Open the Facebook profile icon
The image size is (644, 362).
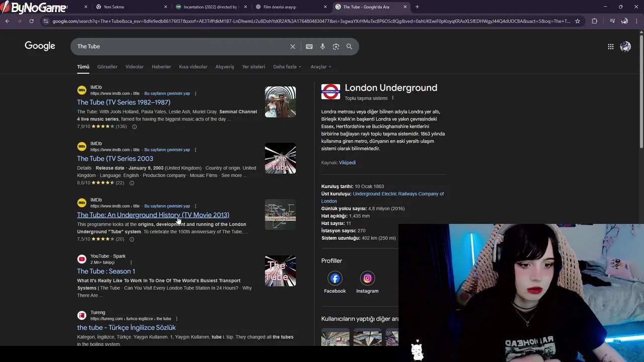335,278
